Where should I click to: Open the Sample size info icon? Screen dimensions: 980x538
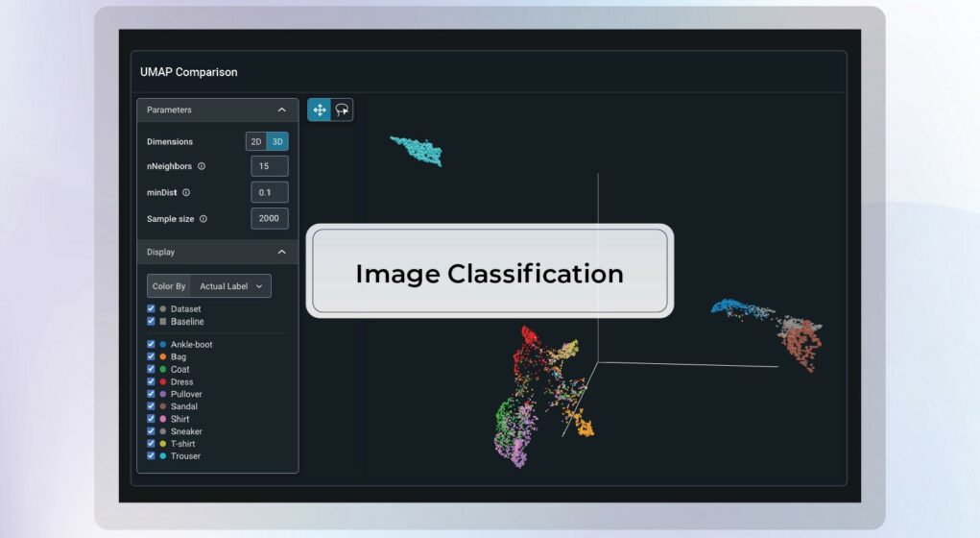[x=203, y=219]
